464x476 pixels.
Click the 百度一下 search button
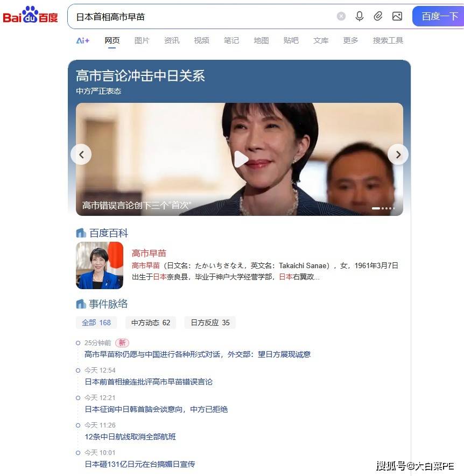click(438, 16)
